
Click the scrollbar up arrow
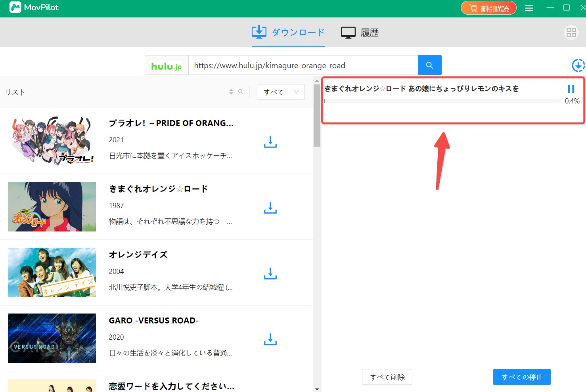[317, 80]
